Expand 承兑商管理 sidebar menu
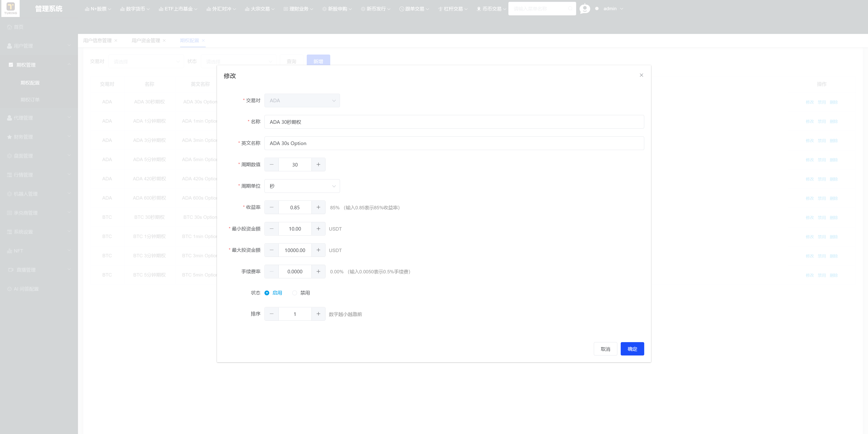 (39, 213)
